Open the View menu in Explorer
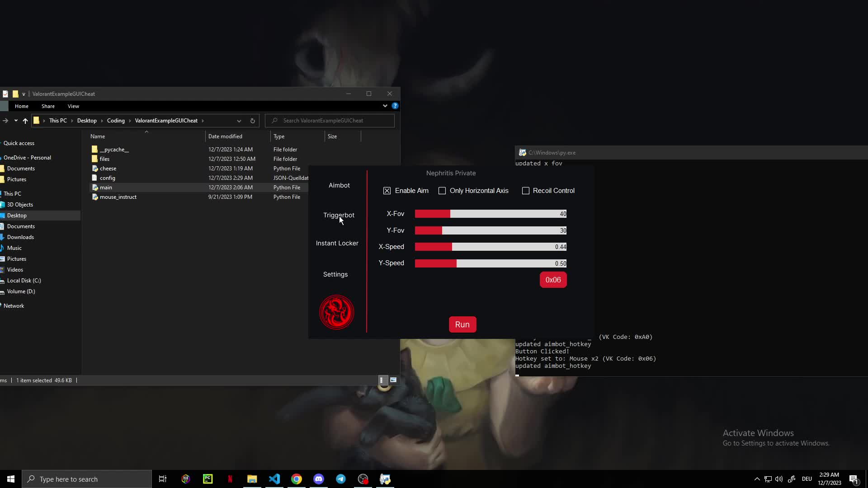Screen dimensions: 868x488 tap(73, 106)
